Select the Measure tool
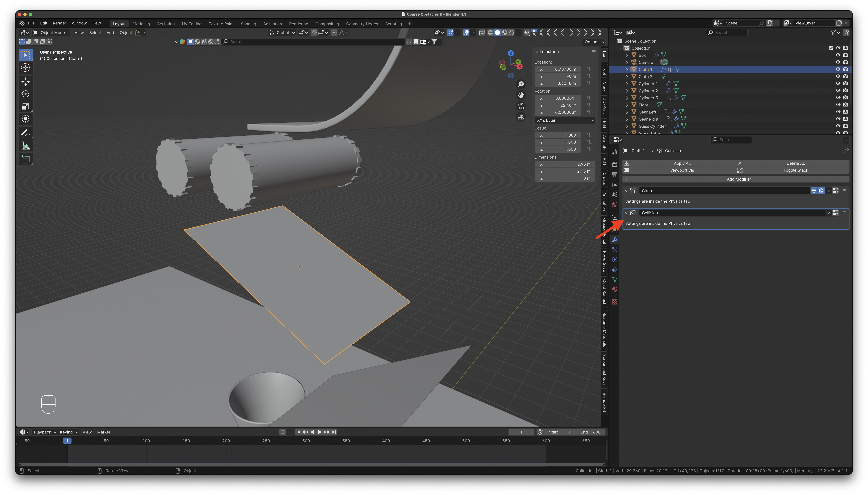This screenshot has width=868, height=495. pos(25,146)
